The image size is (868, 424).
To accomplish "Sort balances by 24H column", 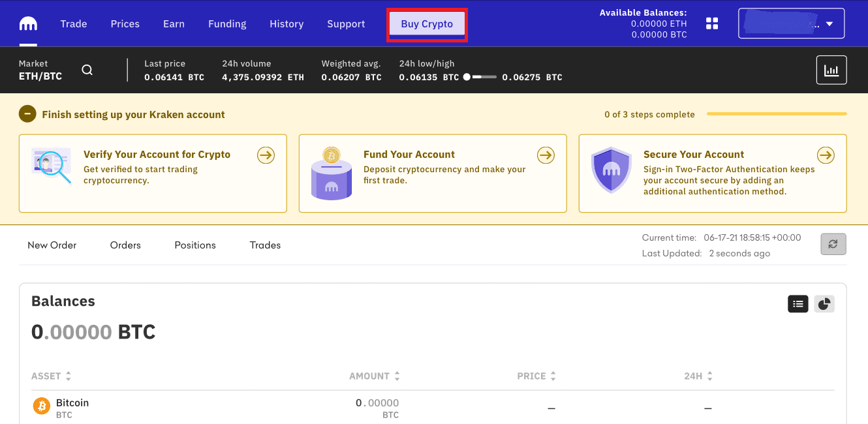I will point(698,376).
